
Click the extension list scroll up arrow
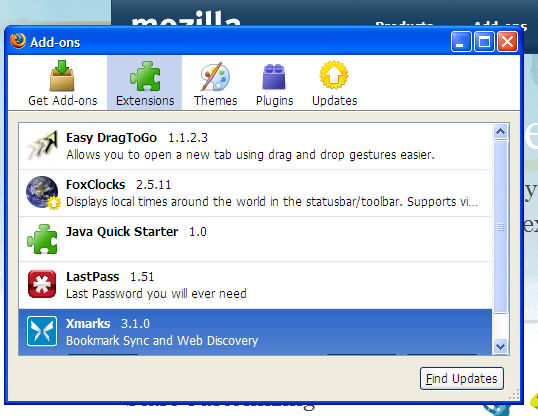pyautogui.click(x=500, y=131)
